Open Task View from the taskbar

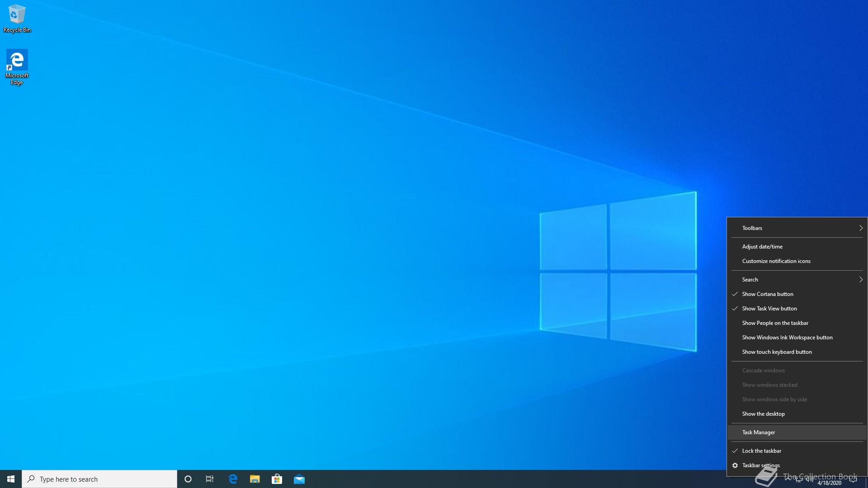210,479
